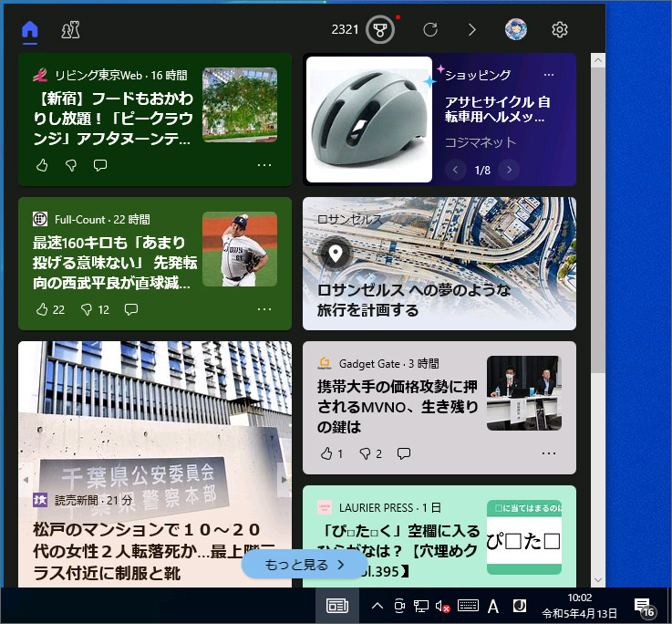Click the forward chevron in the header
Screen dimensions: 672x624
point(471,29)
